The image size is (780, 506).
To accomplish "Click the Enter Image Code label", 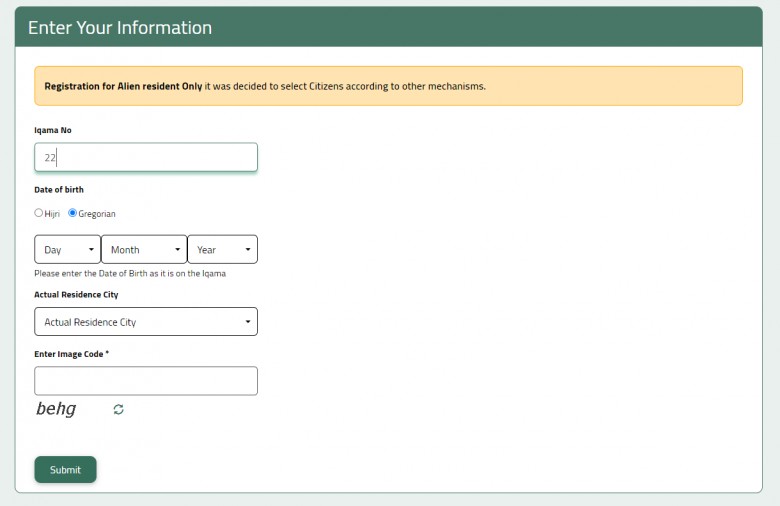I will coord(71,354).
